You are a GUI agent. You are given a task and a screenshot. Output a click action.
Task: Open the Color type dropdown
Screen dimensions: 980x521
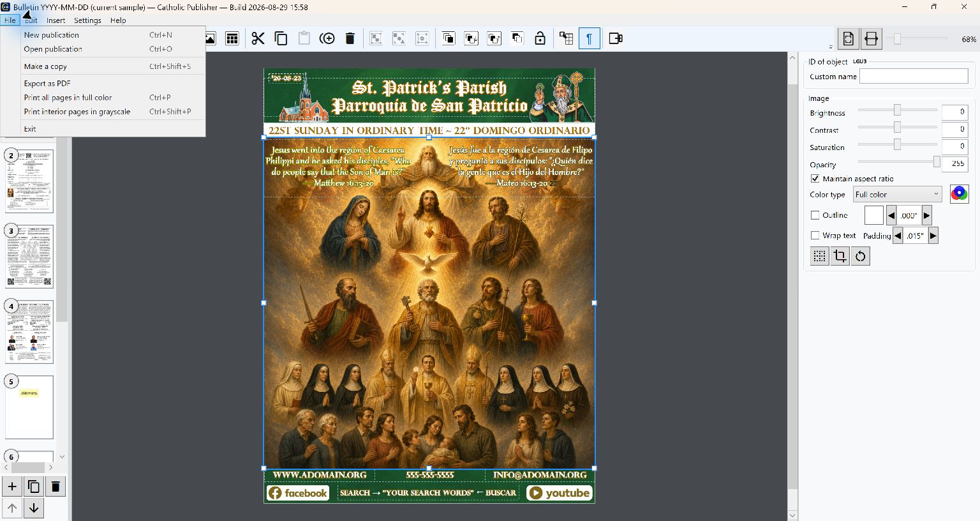click(897, 195)
